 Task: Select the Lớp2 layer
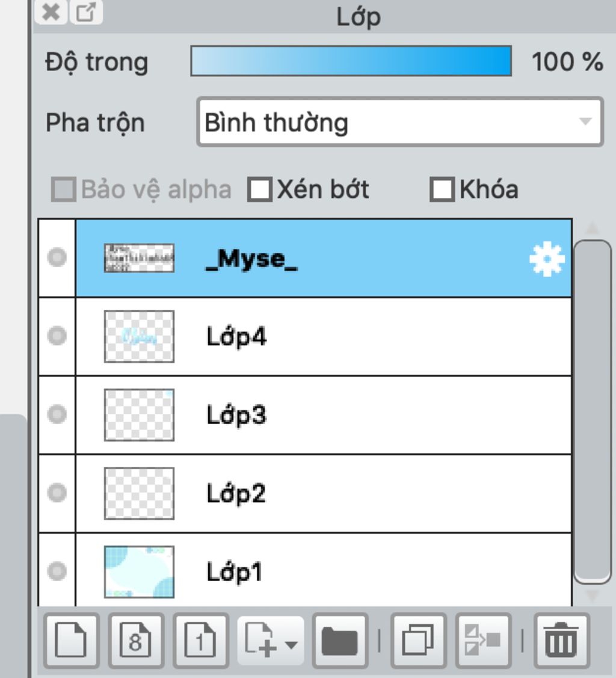324,493
